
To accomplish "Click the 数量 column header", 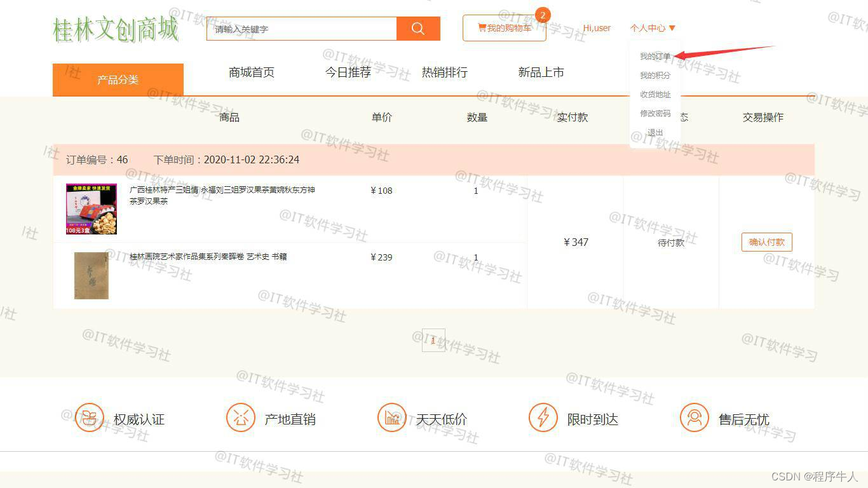I will pos(477,118).
